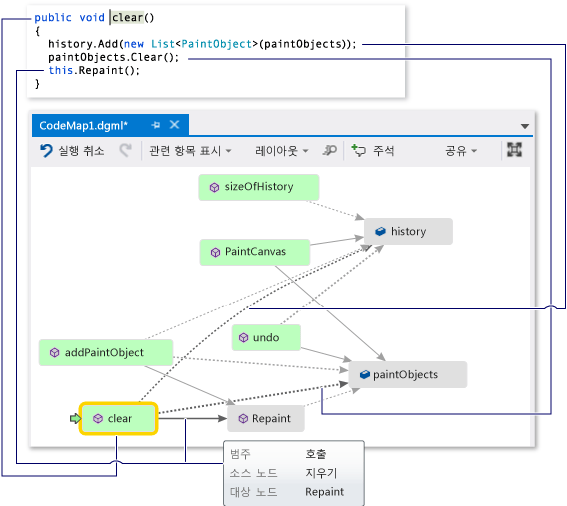Screen dimensions: 567x506
Task: Click the undo arrow icon labeled 실행 취소
Action: tap(46, 150)
